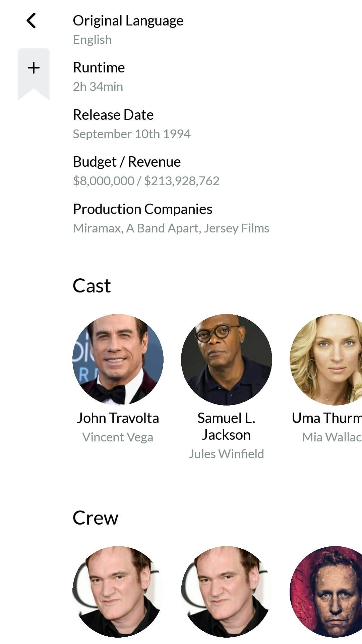Image resolution: width=362 pixels, height=644 pixels.
Task: Select the Crew section header
Action: tap(95, 518)
